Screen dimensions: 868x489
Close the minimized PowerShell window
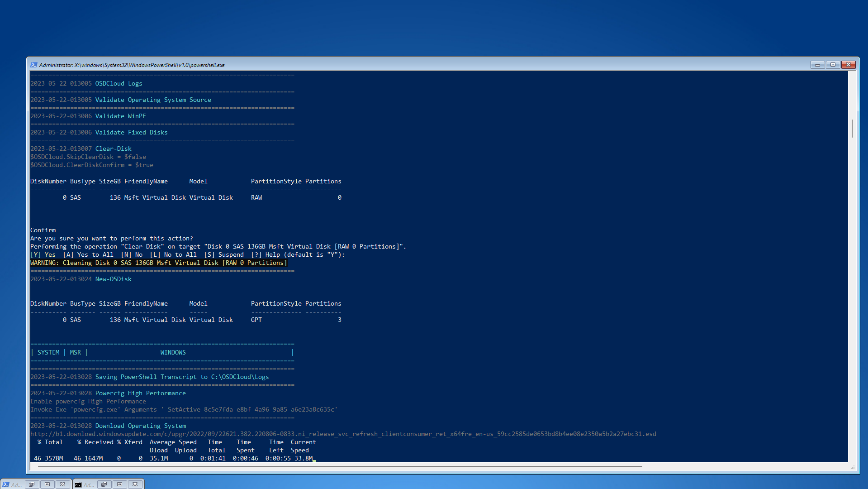click(63, 484)
